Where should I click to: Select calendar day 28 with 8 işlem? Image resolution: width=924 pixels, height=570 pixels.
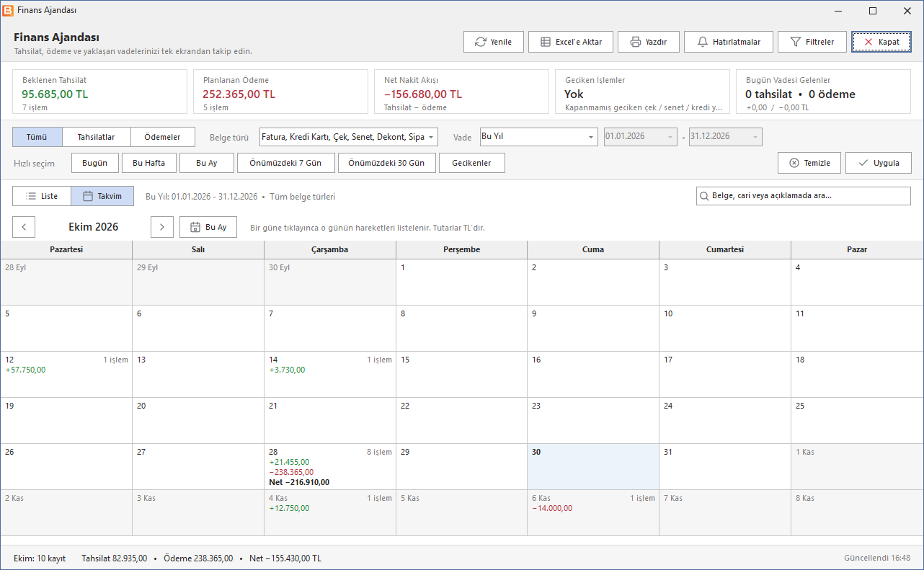[330, 467]
